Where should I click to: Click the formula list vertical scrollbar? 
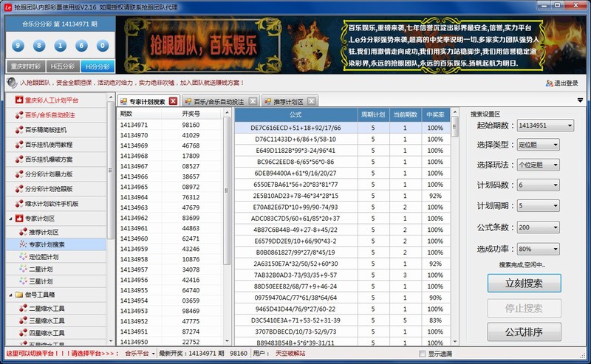pos(454,222)
